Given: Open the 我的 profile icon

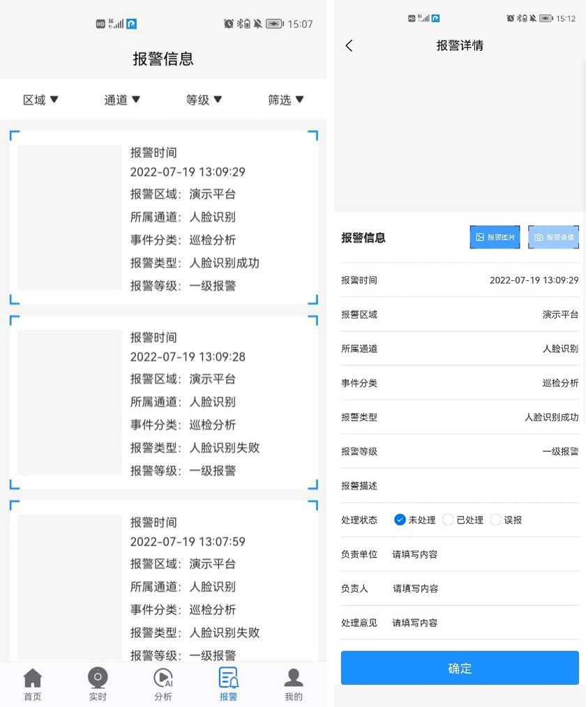Looking at the screenshot, I should pos(293,683).
